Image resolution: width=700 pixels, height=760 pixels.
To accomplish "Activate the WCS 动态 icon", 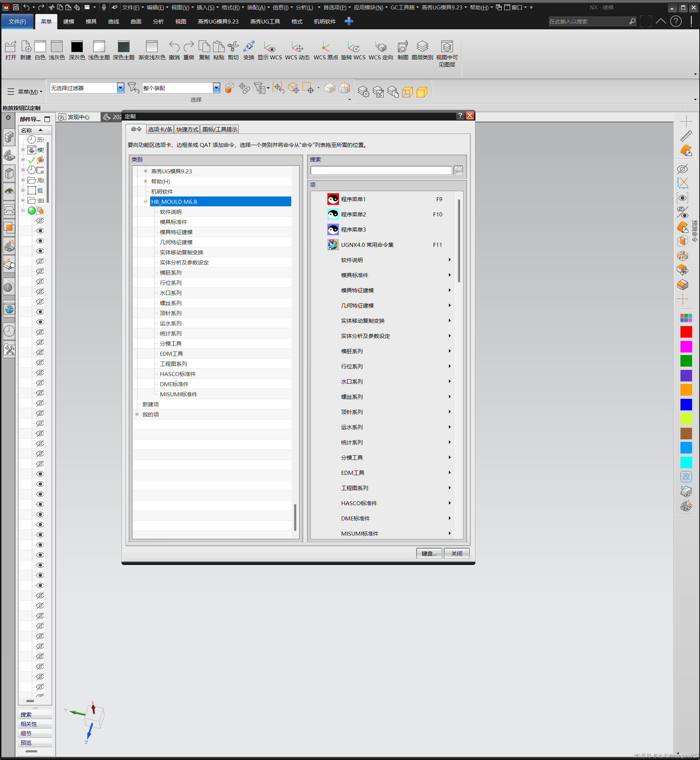I will click(x=297, y=47).
